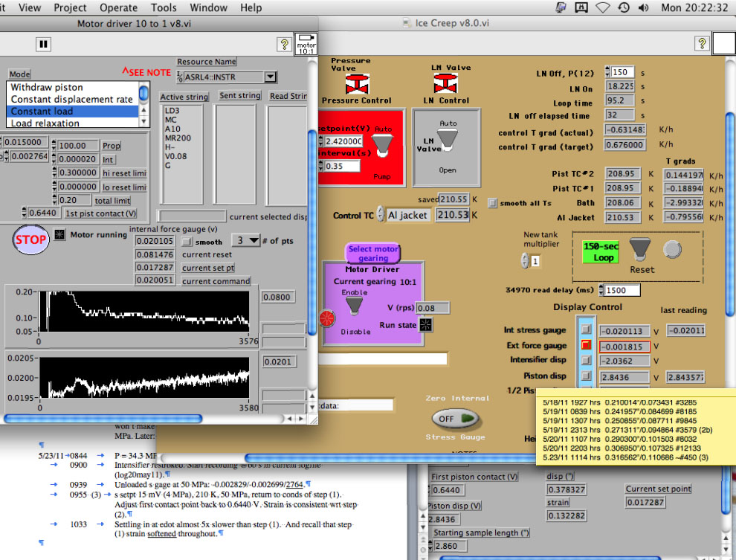
Task: Click the Select motor gearing button
Action: coord(373,254)
